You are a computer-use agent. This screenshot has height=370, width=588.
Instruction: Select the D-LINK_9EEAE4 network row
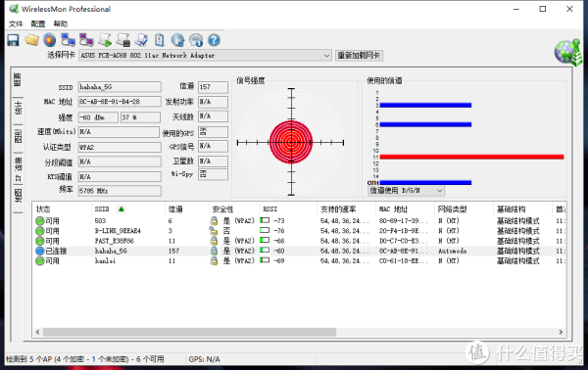coord(299,231)
